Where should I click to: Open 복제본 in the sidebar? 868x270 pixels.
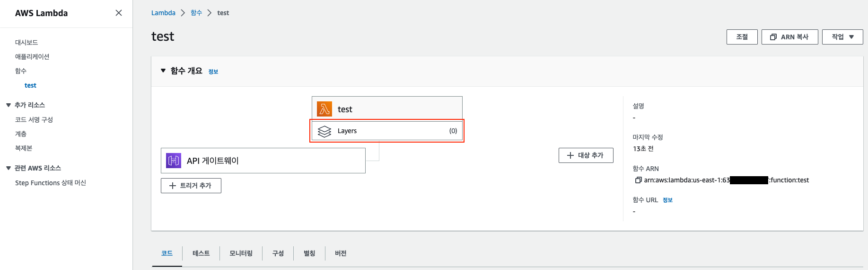(x=24, y=148)
